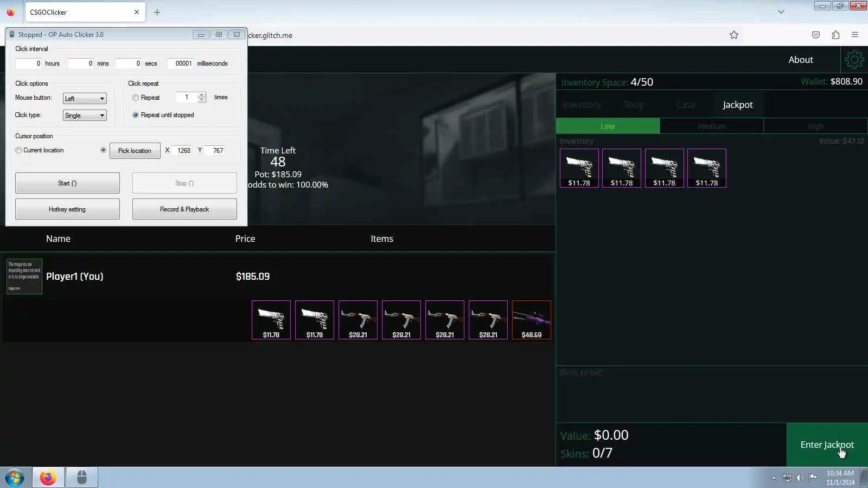This screenshot has width=868, height=488.
Task: Click the first $28.21 rifle in pot
Action: click(x=358, y=320)
